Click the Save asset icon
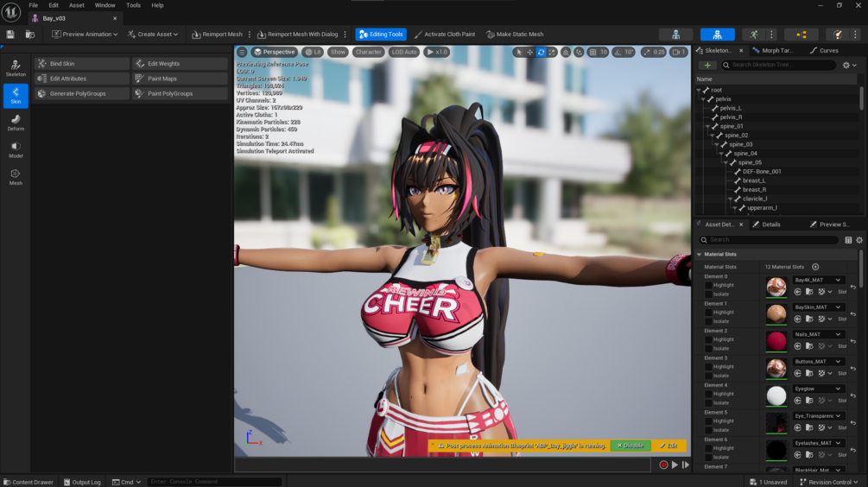The height and width of the screenshot is (487, 868). [10, 35]
